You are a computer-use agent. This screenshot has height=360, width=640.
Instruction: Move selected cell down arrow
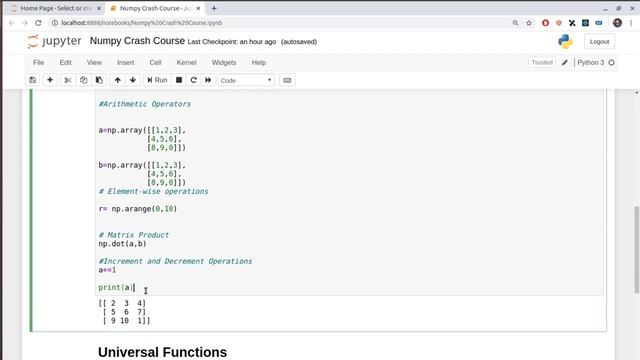[x=133, y=80]
